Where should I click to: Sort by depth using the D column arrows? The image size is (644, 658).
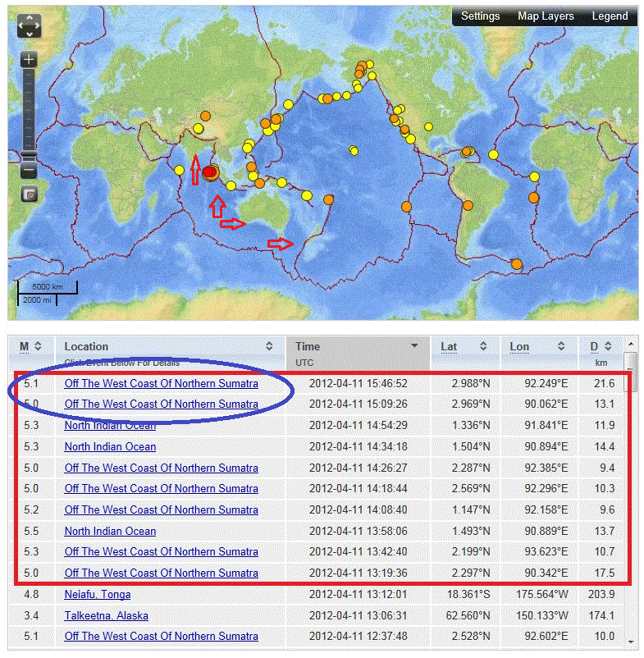610,347
